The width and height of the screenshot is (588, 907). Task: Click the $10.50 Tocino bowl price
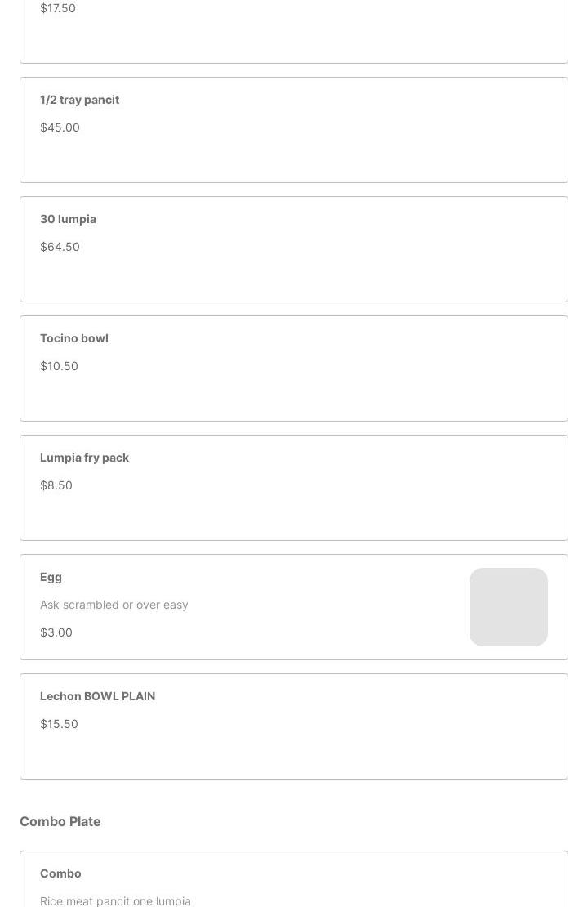click(x=59, y=366)
